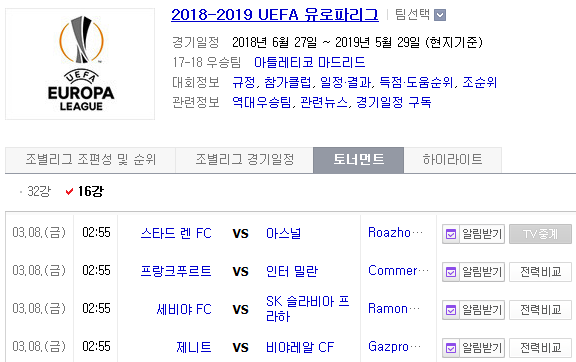Open the 득점·도움순위 link
Viewport: 576px width, 362px height.
pyautogui.click(x=416, y=82)
